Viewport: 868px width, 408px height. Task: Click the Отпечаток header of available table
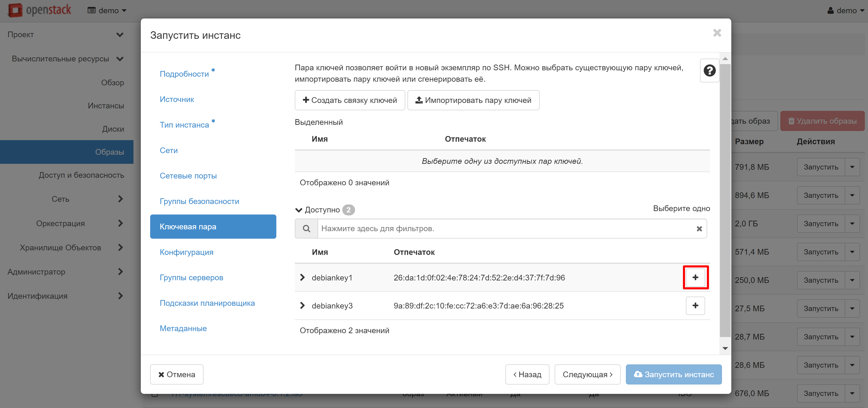click(414, 252)
